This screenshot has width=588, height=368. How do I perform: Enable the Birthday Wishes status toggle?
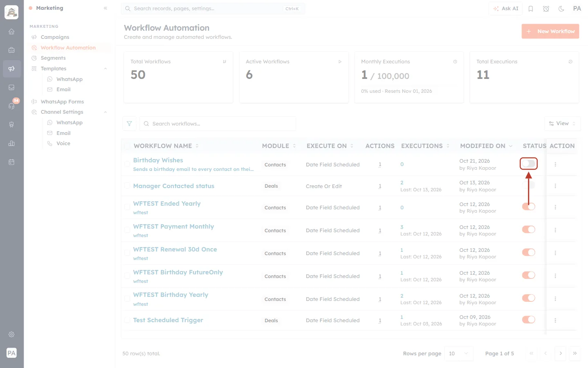click(x=528, y=164)
